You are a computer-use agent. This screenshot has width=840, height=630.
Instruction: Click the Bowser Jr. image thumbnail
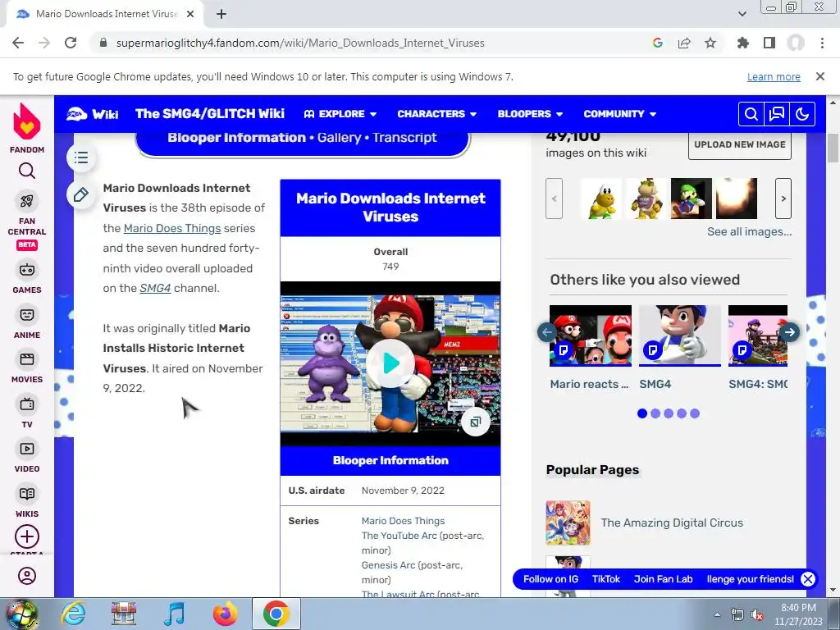(646, 199)
